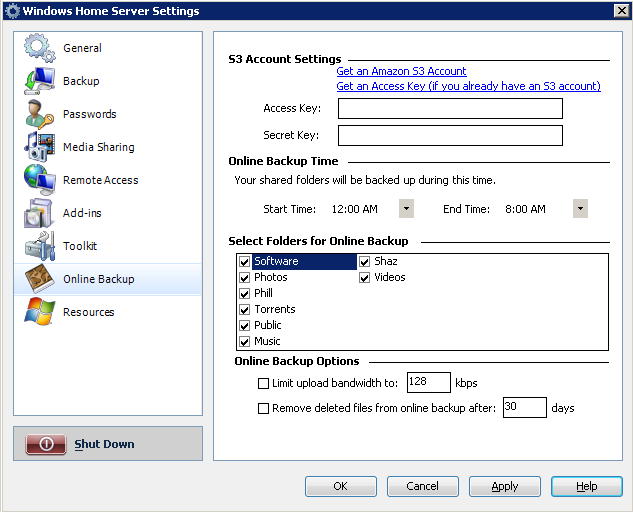633x512 pixels.
Task: Click the 12:00 AM start time value
Action: [x=354, y=209]
